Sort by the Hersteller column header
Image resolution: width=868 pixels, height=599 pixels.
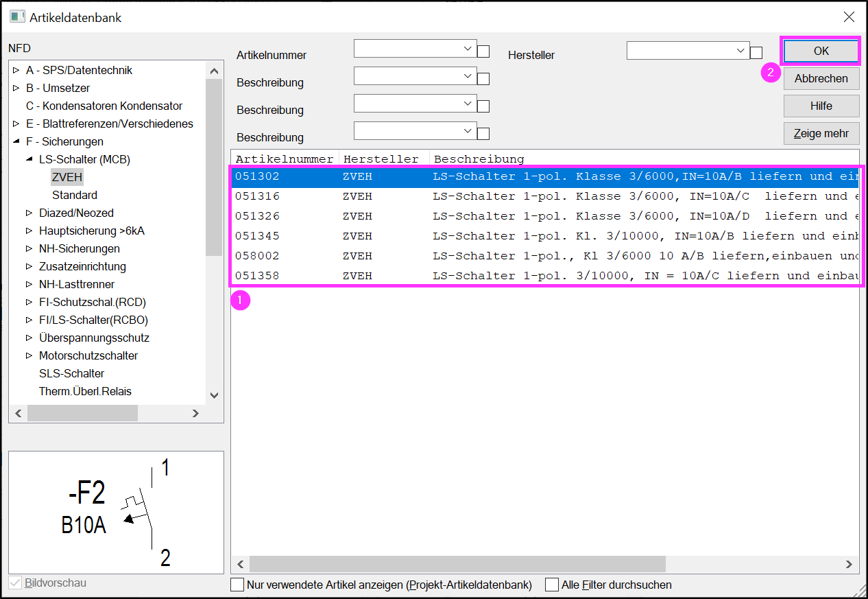point(381,159)
